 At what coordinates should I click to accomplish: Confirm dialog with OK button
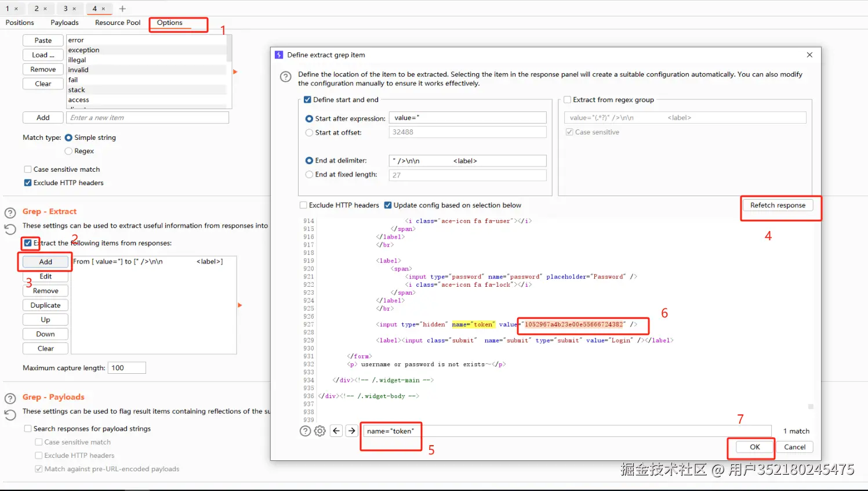(x=754, y=447)
